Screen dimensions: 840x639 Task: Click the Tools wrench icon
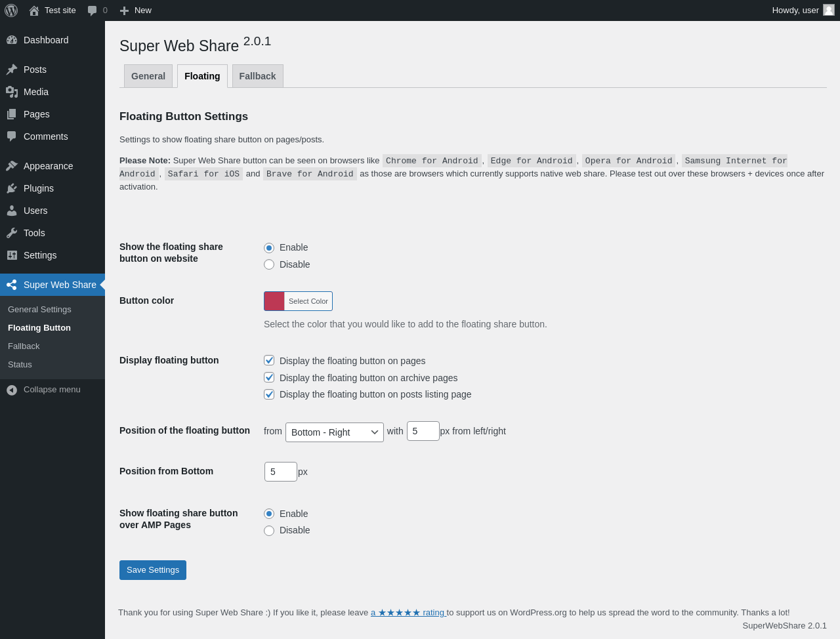click(x=12, y=233)
